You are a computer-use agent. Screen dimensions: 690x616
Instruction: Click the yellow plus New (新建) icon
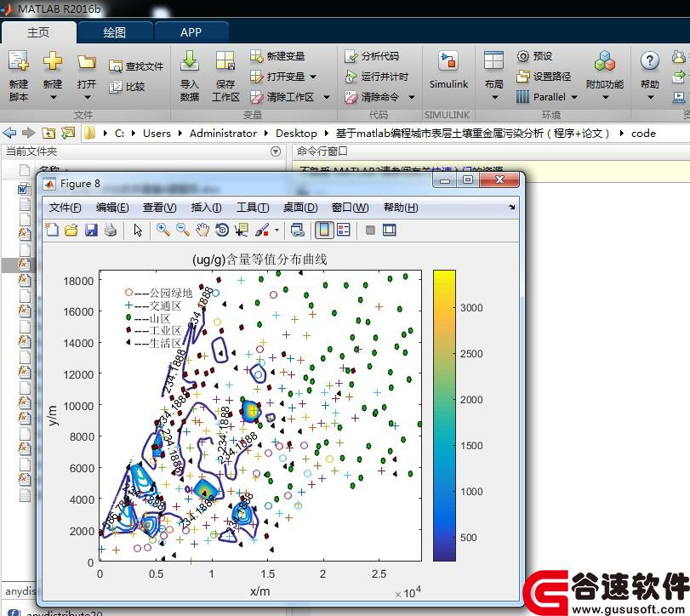click(x=53, y=60)
